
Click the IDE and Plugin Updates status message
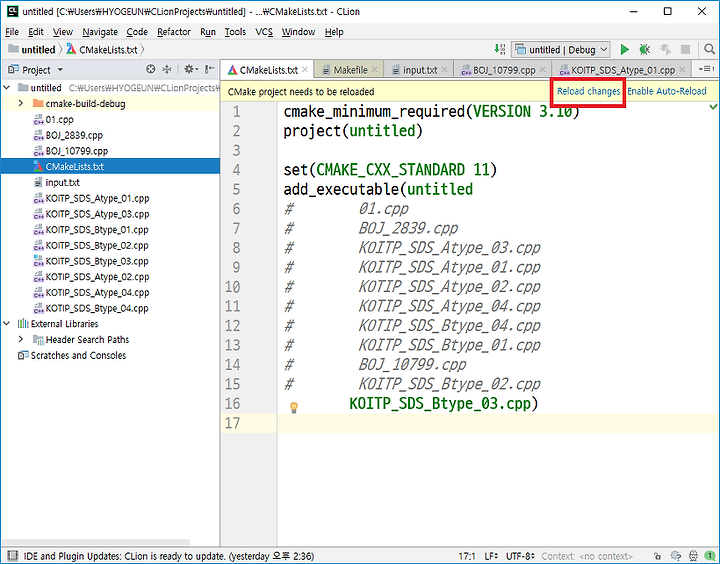click(169, 556)
